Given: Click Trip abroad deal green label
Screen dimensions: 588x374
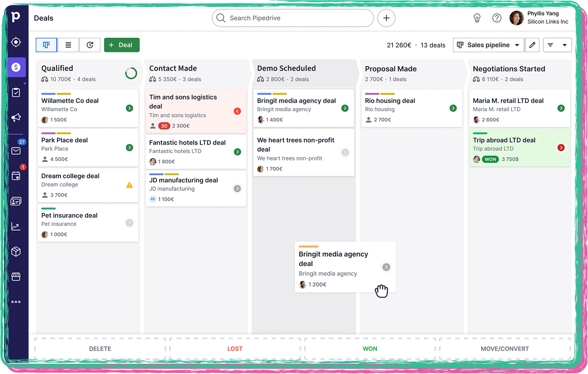Looking at the screenshot, I should 480,133.
